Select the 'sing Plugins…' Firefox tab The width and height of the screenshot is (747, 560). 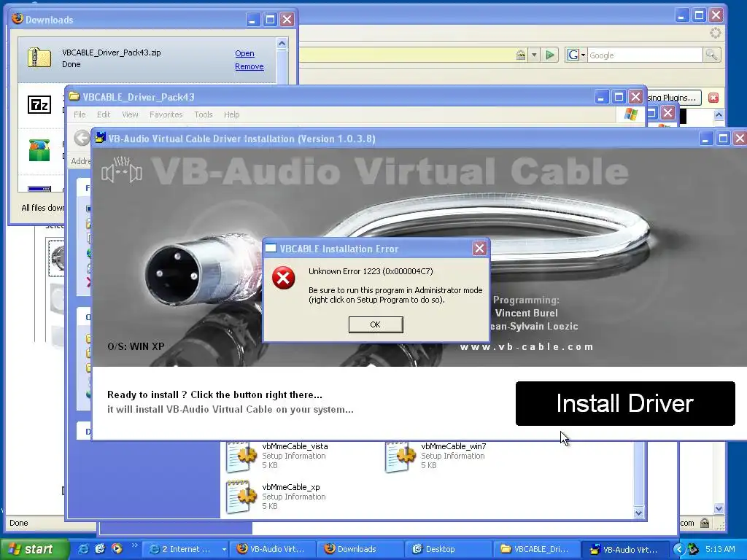pyautogui.click(x=673, y=98)
